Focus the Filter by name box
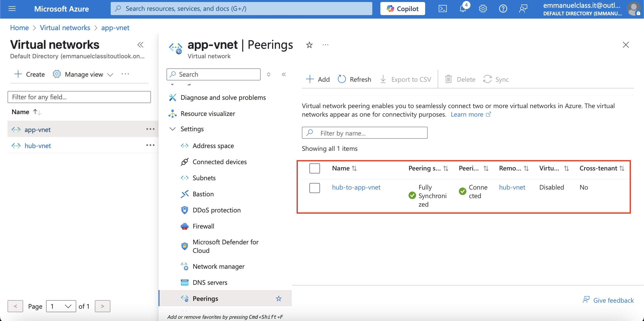Viewport: 644px width, 321px height. (365, 133)
